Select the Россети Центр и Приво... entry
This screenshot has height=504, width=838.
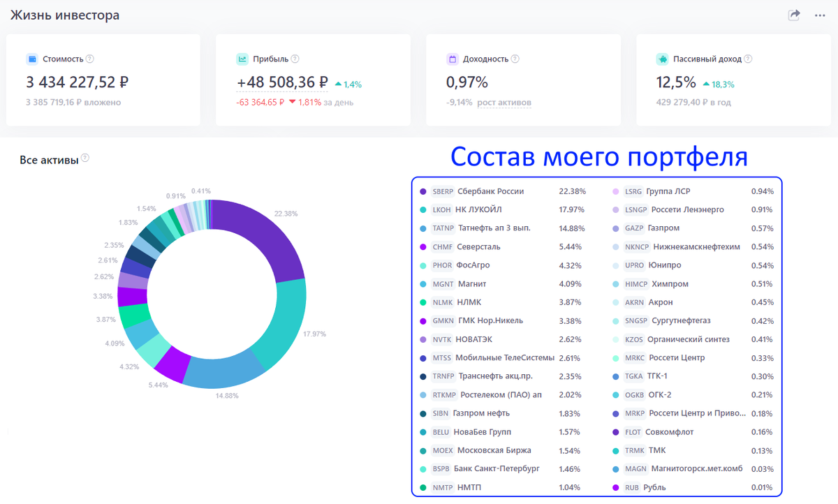click(x=693, y=413)
